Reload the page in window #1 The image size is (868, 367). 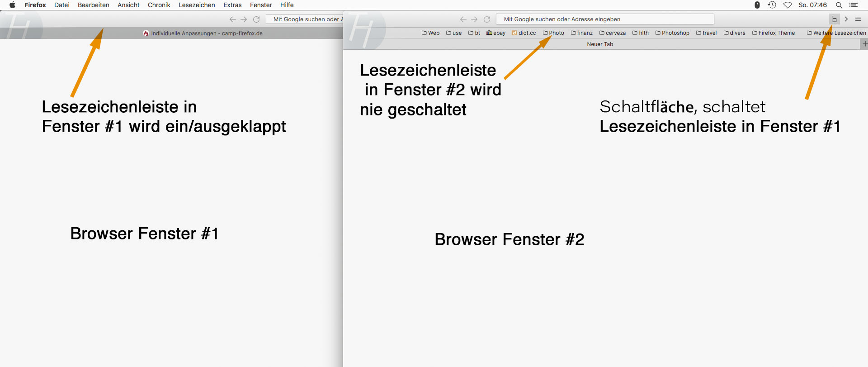(256, 19)
